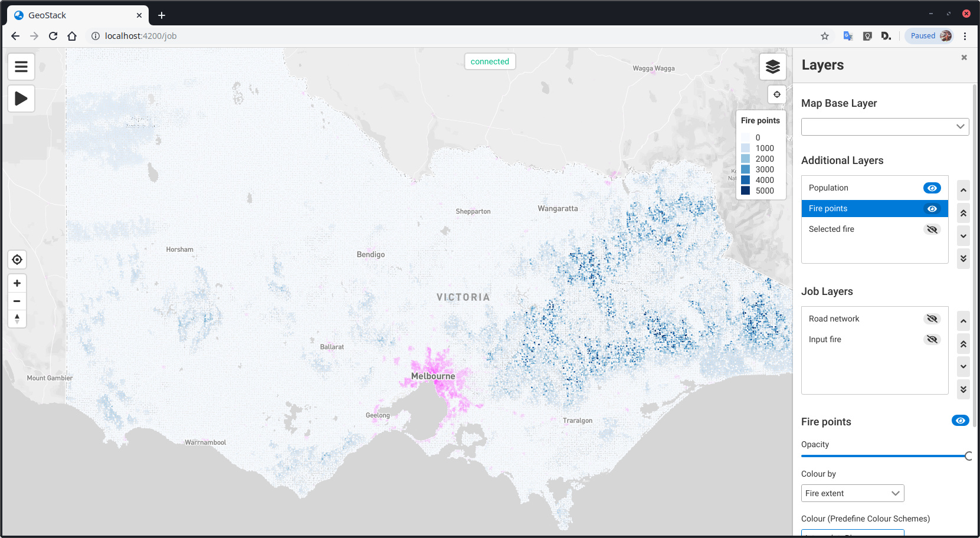Locate my position with the geolocate button

click(17, 260)
